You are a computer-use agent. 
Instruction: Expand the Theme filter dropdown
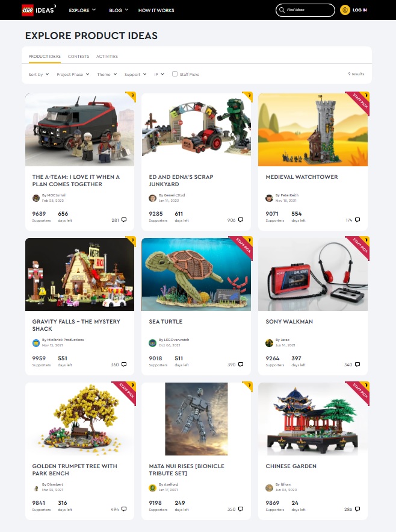(107, 74)
